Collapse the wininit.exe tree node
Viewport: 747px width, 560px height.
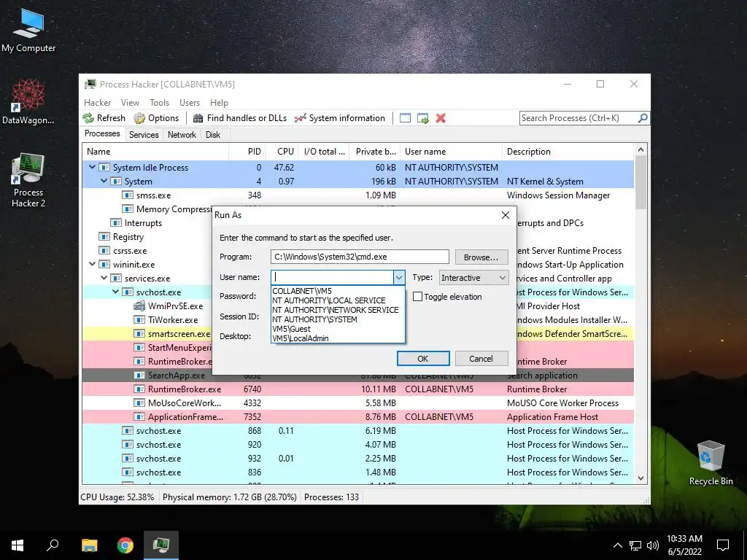[93, 264]
